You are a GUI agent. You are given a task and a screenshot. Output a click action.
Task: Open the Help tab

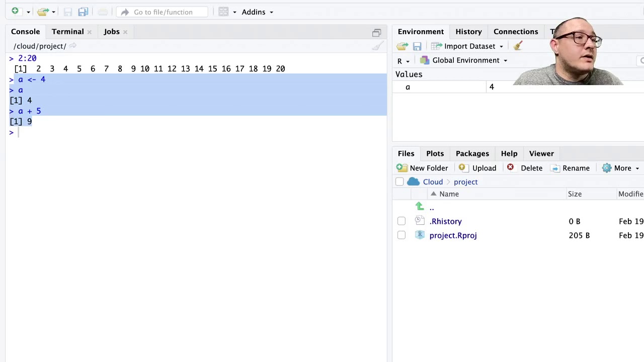509,153
